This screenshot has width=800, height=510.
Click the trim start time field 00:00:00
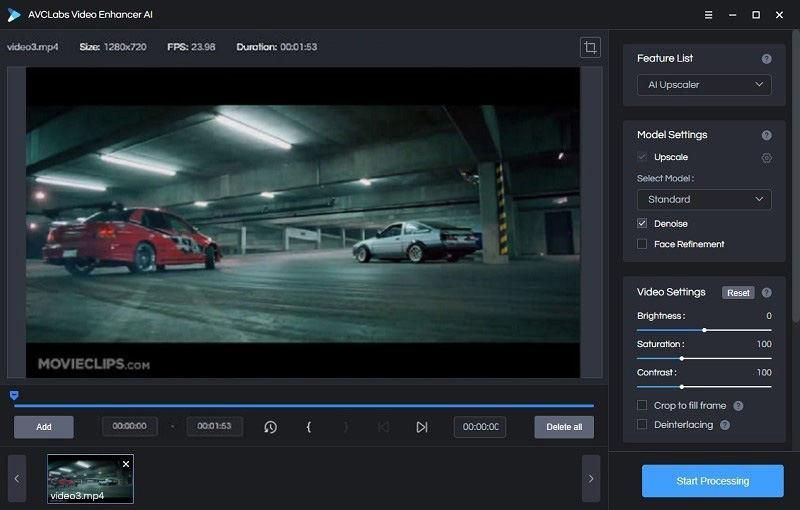click(130, 426)
